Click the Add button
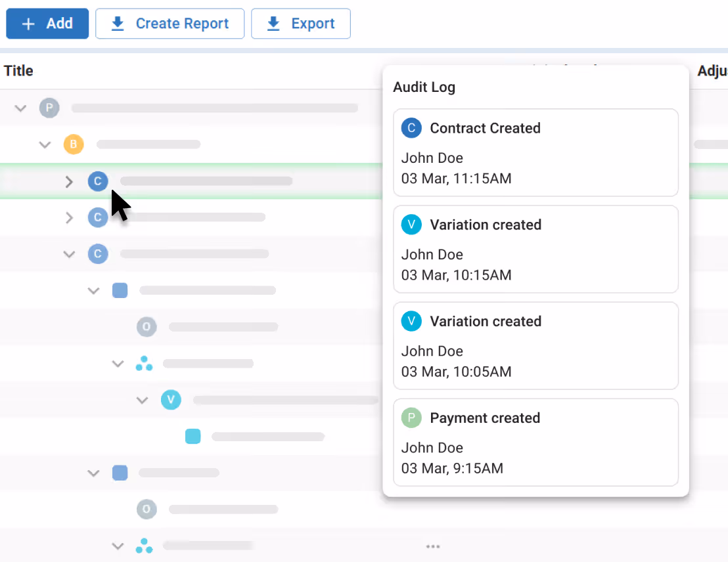The image size is (728, 562). (x=47, y=24)
